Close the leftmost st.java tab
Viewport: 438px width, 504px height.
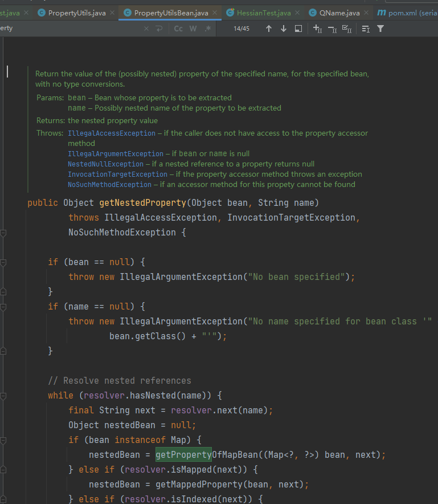tap(26, 13)
